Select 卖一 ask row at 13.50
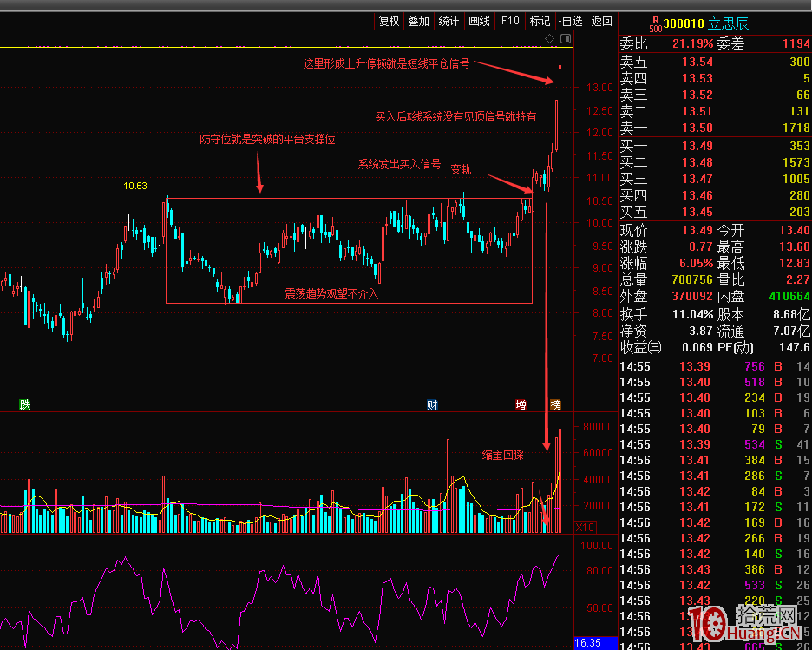812x650 pixels. coord(715,128)
